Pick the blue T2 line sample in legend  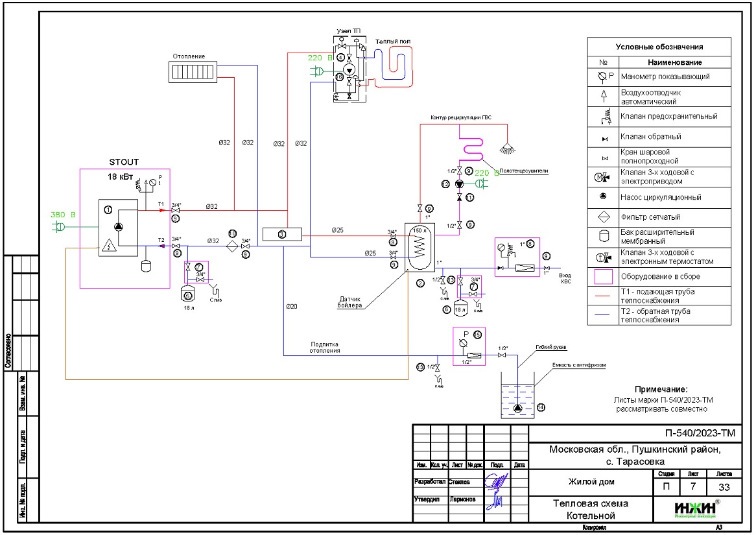[604, 316]
